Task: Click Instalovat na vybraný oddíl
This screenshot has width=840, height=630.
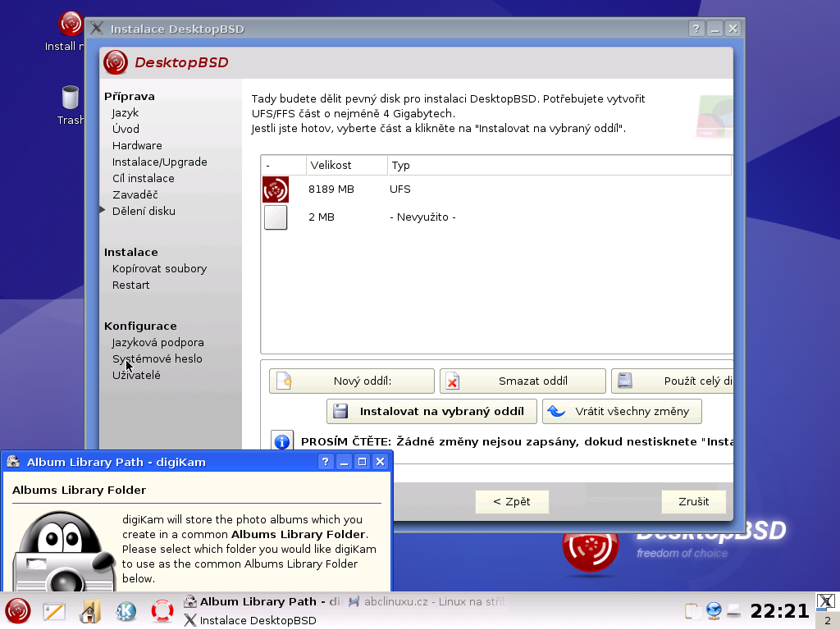Action: tap(431, 412)
